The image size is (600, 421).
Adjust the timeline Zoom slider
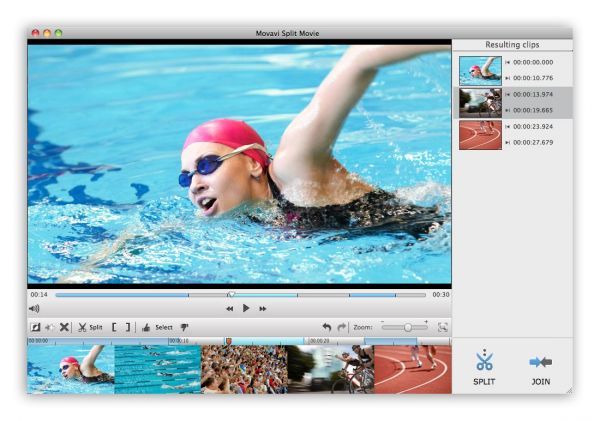(x=408, y=327)
